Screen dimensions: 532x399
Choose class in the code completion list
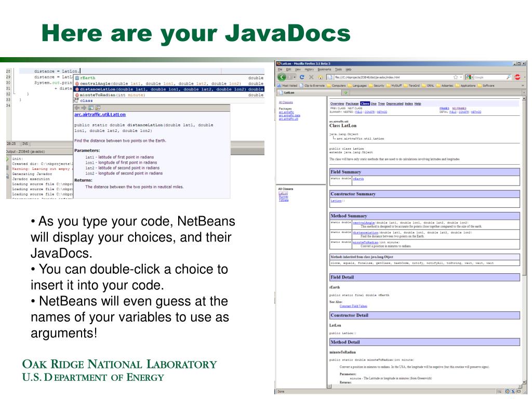point(169,101)
